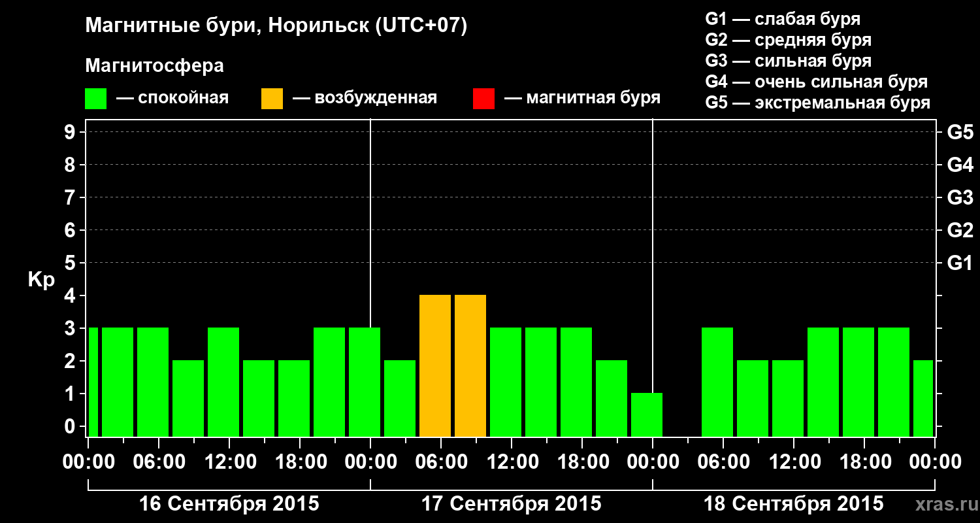This screenshot has width=980, height=523.
Task: Click the short green Kp 1 bar
Action: point(647,414)
